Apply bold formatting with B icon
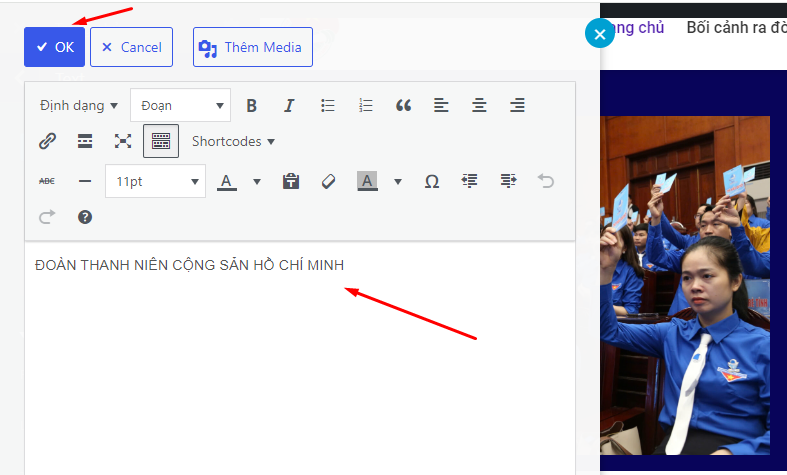 pyautogui.click(x=251, y=105)
